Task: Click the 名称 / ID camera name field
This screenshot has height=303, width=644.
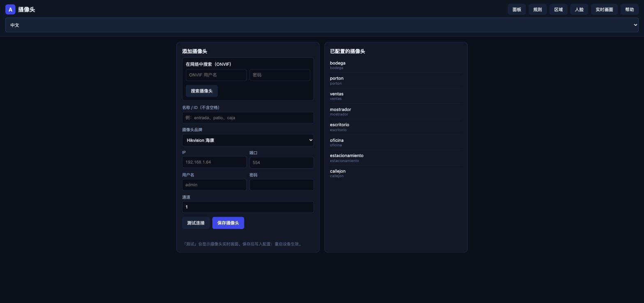Action: click(248, 118)
